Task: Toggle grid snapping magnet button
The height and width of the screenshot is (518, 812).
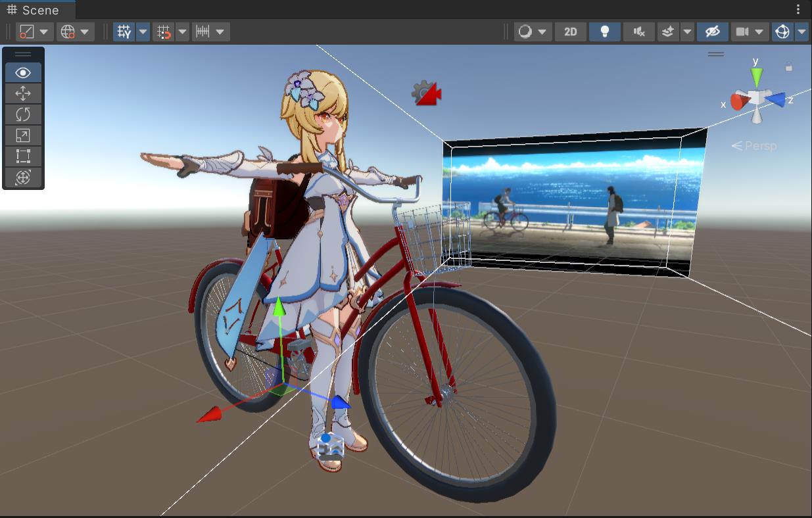Action: (164, 32)
